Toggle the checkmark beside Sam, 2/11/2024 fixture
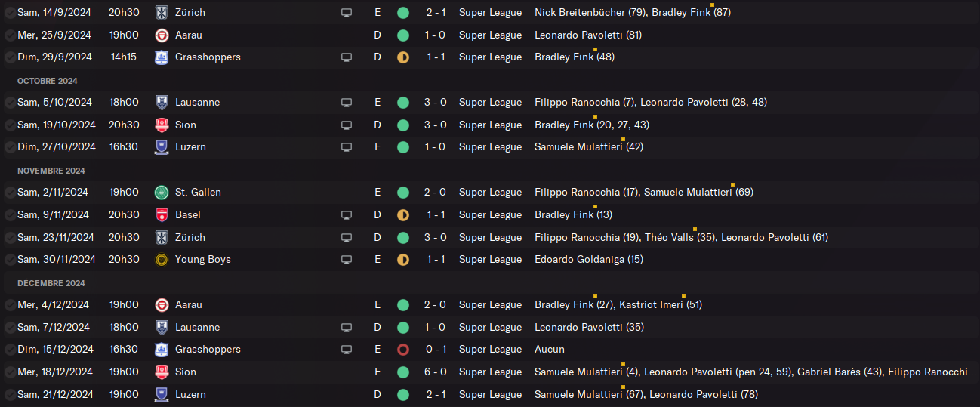Image resolution: width=980 pixels, height=407 pixels. pyautogui.click(x=9, y=193)
